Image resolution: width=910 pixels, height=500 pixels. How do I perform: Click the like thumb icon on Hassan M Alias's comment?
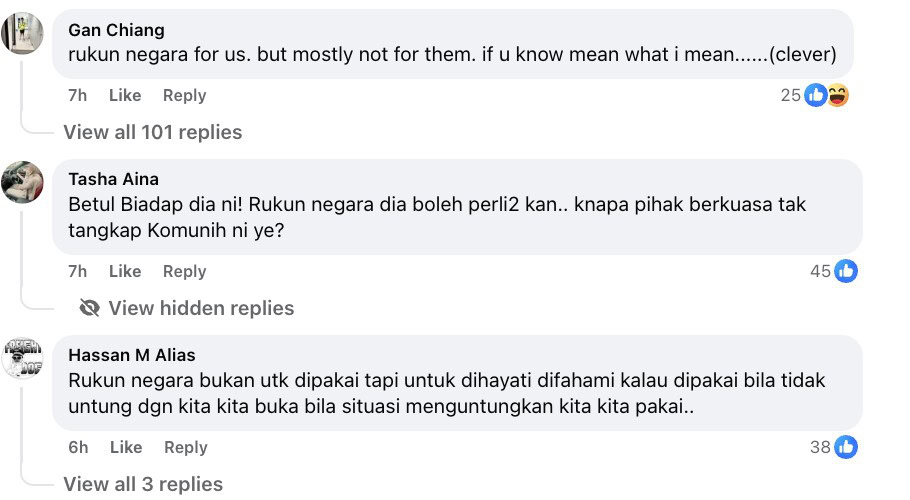pyautogui.click(x=846, y=447)
